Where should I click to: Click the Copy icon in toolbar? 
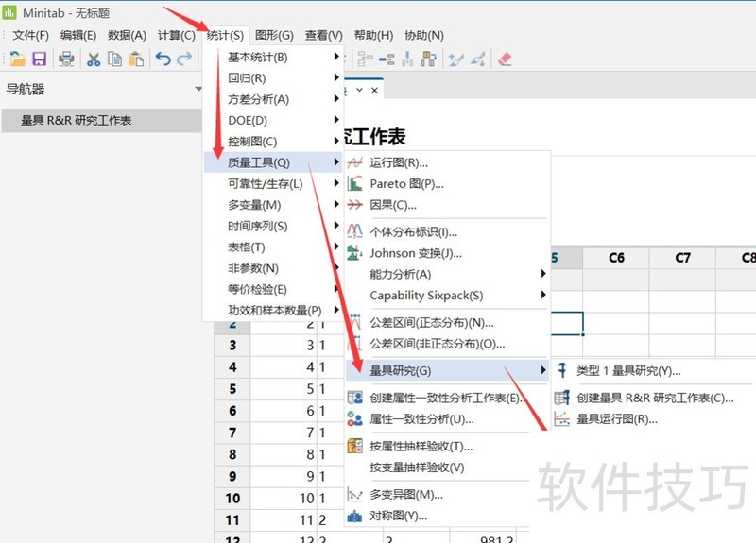tap(114, 59)
